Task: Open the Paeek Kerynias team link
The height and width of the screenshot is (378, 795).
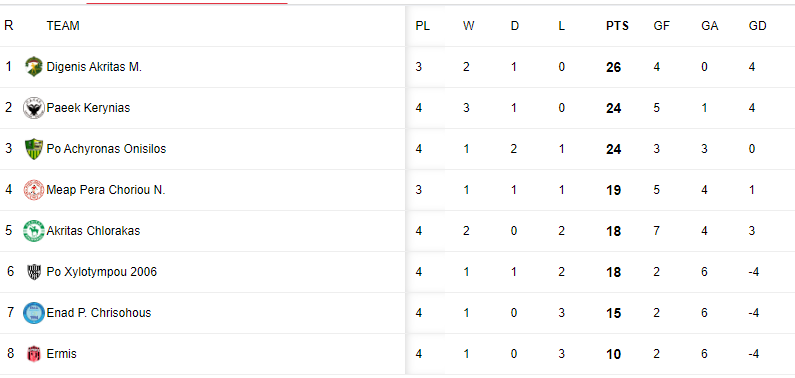Action: pos(88,108)
